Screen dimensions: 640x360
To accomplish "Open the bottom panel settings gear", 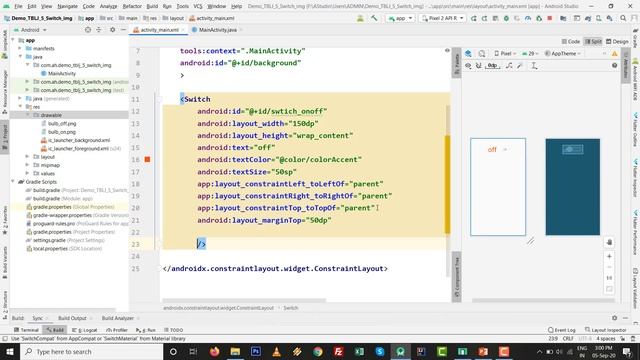I will tap(615, 318).
